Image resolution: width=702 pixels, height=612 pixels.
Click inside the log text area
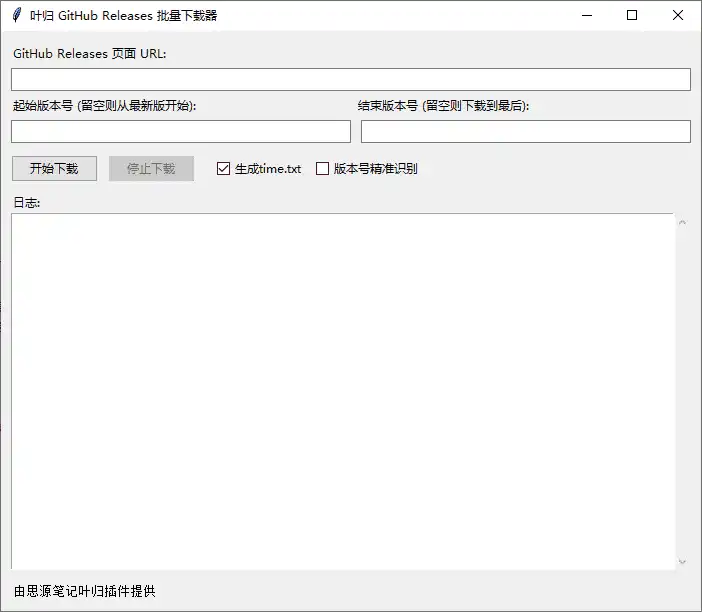tap(343, 391)
